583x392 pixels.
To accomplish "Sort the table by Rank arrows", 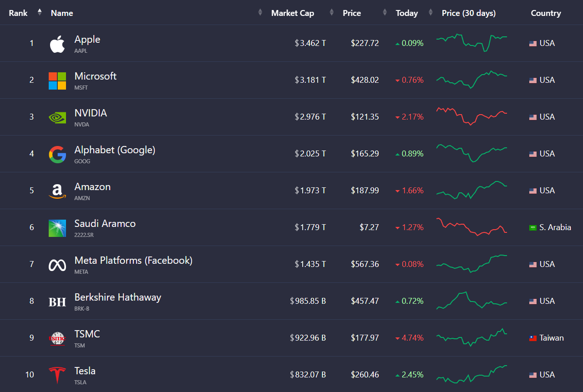I will pos(40,12).
